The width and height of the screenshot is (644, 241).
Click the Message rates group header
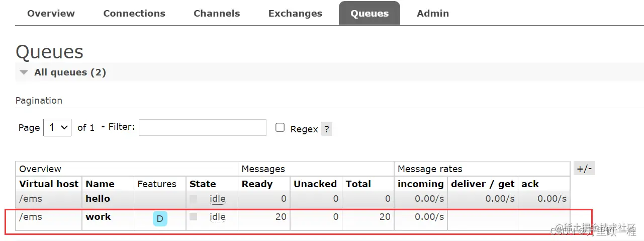click(430, 169)
